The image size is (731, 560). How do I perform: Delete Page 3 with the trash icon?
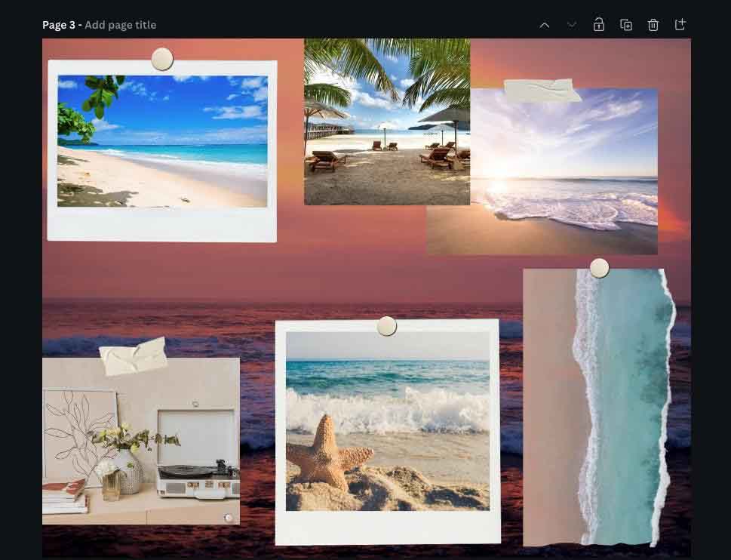coord(653,25)
